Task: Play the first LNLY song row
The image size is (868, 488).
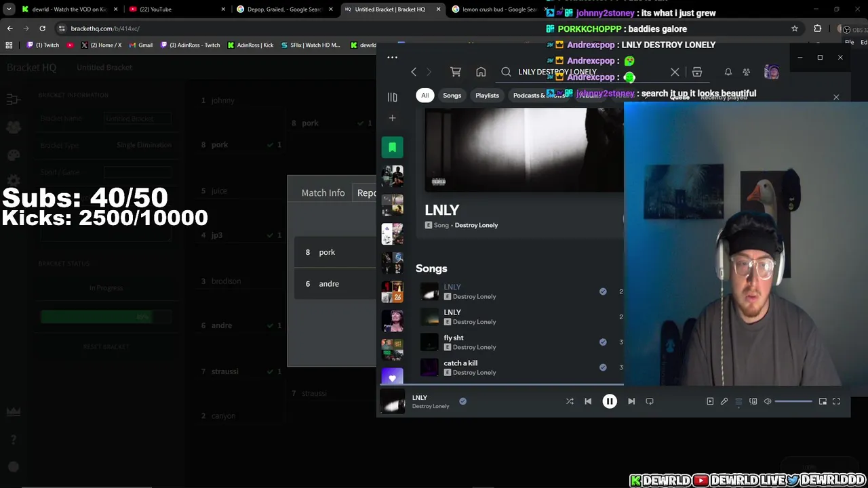Action: (x=519, y=291)
